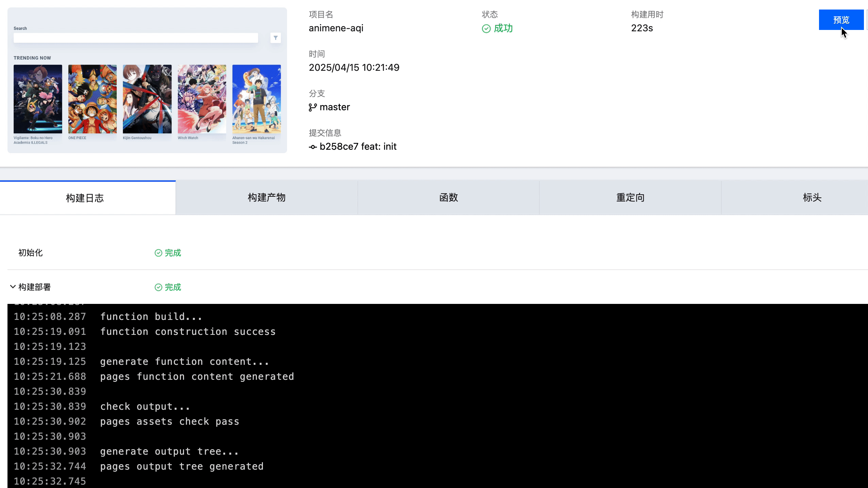Click the 成功 status text
The width and height of the screenshot is (868, 488).
click(503, 28)
